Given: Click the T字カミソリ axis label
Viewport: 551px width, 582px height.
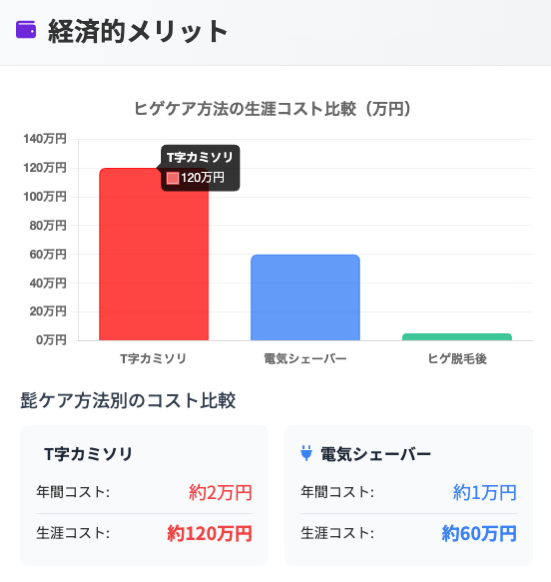Looking at the screenshot, I should point(153,359).
